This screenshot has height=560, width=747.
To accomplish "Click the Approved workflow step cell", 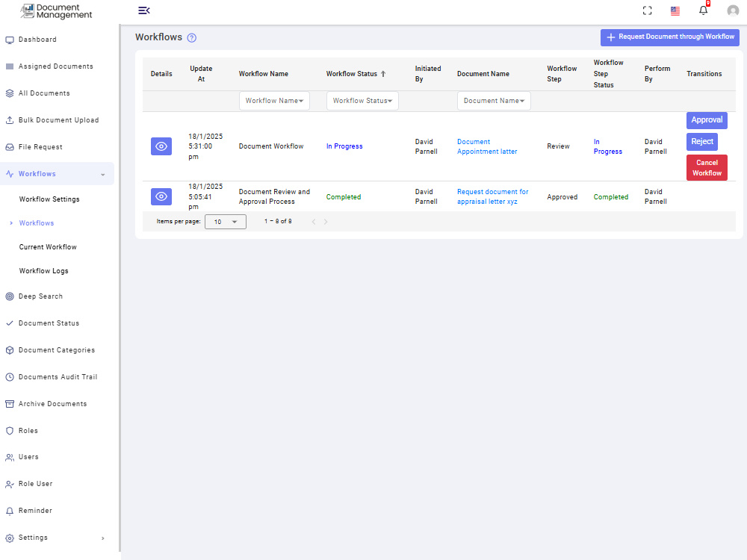I will tap(562, 196).
